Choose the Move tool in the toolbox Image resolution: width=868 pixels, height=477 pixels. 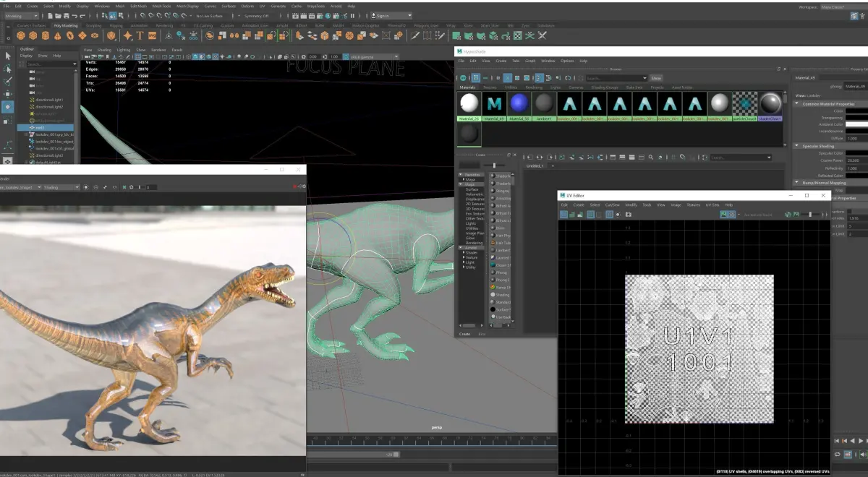[x=7, y=94]
